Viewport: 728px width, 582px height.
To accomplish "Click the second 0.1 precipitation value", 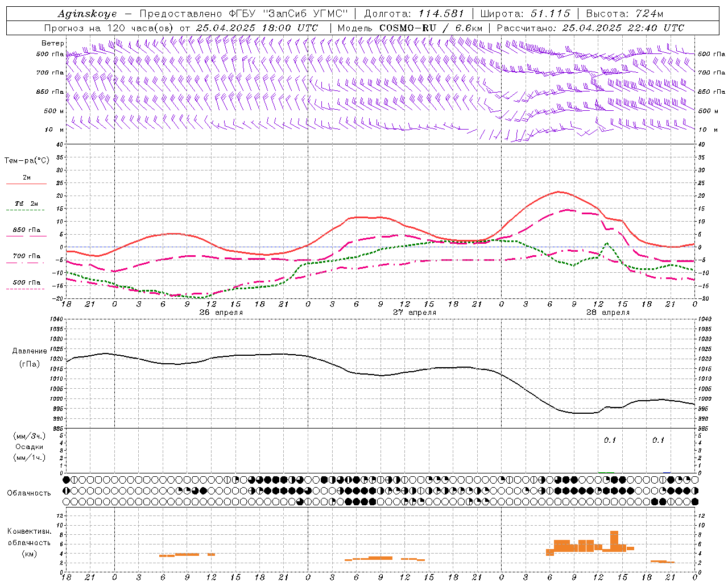I will click(x=658, y=440).
